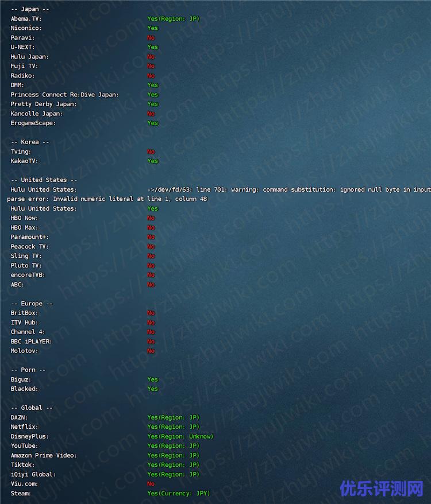Viewport: 431px width, 504px height.
Task: Select the 'Channel 4:' label
Action: (x=28, y=332)
